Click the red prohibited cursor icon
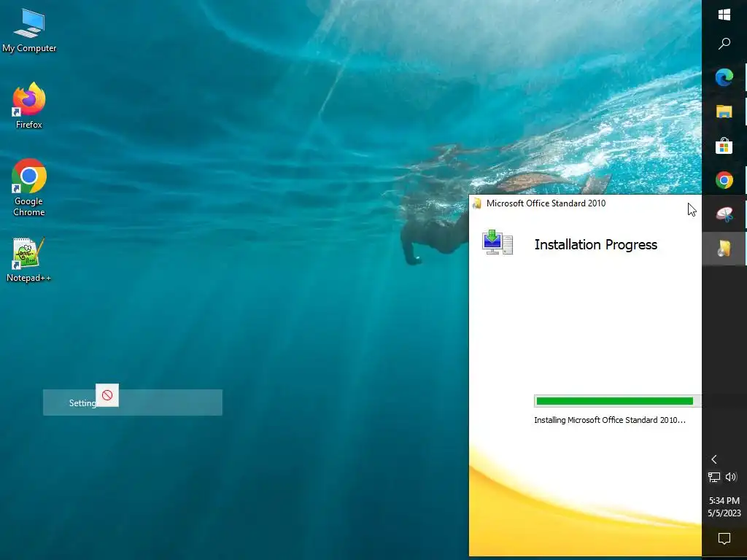This screenshot has height=560, width=747. (107, 395)
